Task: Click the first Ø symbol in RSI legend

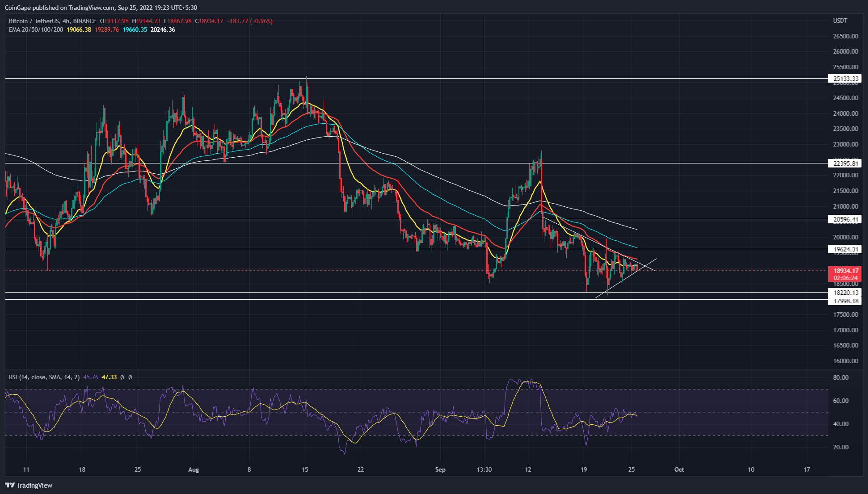Action: (x=122, y=377)
